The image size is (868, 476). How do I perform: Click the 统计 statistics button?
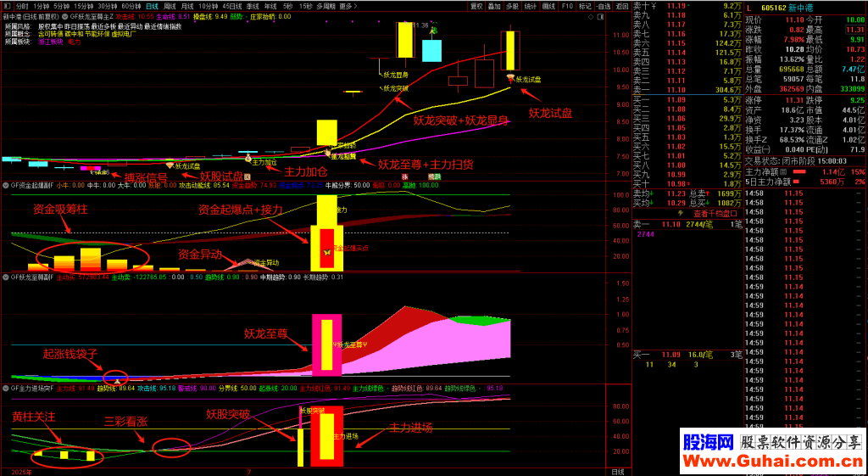531,7
